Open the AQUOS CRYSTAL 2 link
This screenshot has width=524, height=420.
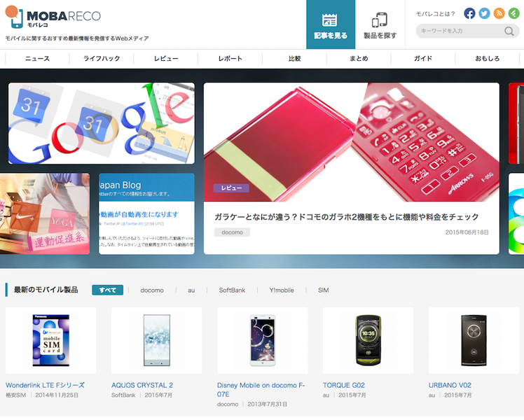coord(142,385)
